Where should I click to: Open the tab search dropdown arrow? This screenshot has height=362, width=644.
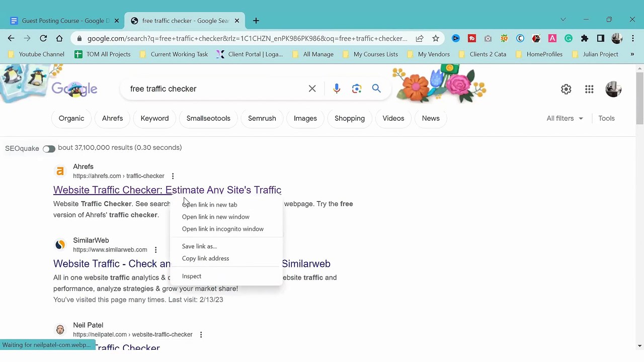[563, 20]
